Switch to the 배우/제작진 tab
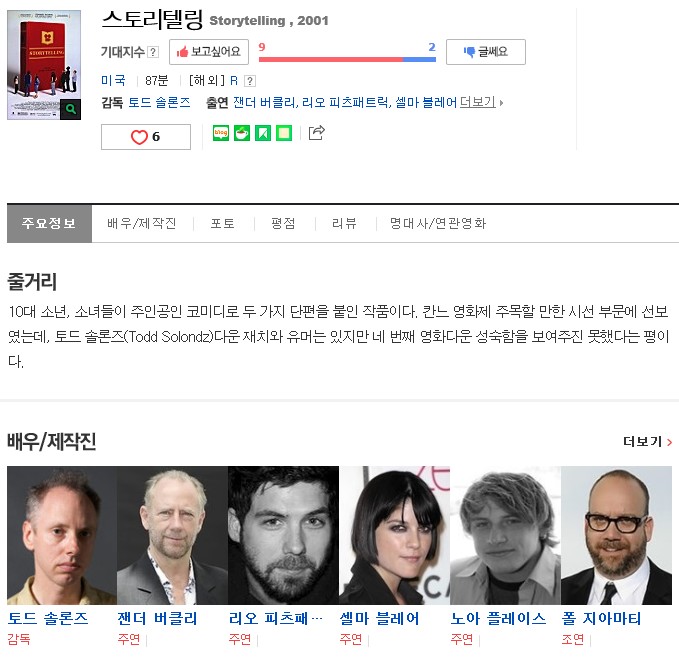The height and width of the screenshot is (662, 679). click(x=142, y=223)
